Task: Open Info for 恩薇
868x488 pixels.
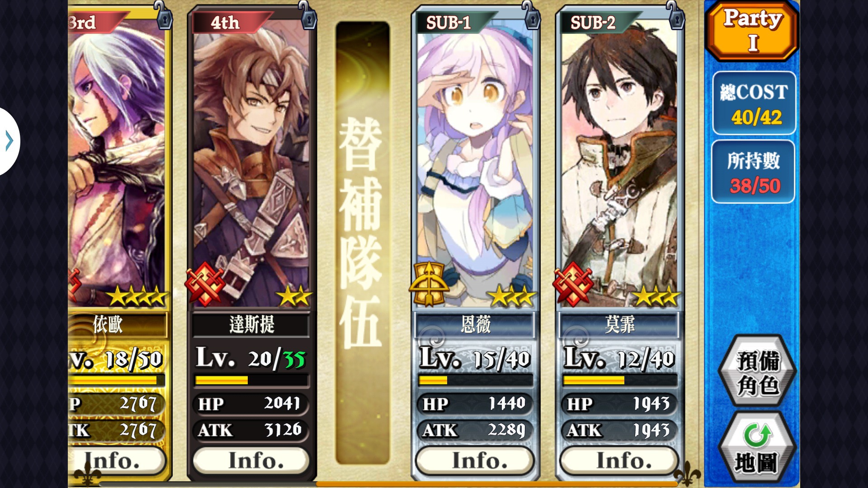Action: coord(475,461)
